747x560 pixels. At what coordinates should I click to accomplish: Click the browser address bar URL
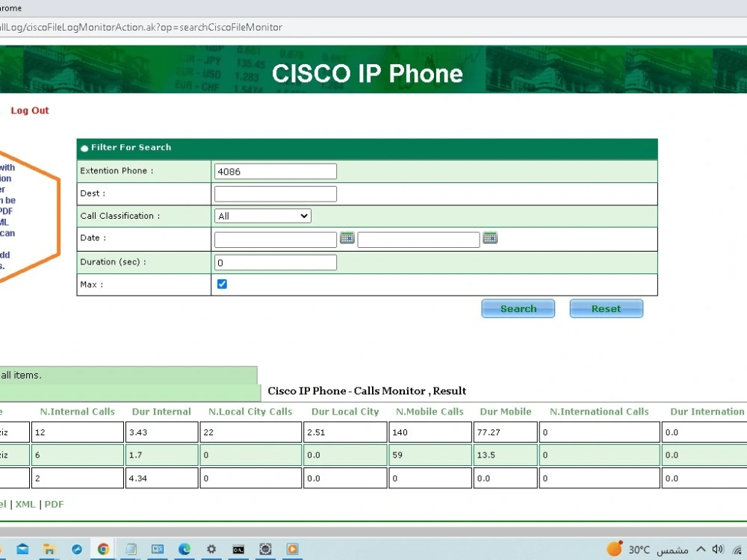(141, 27)
